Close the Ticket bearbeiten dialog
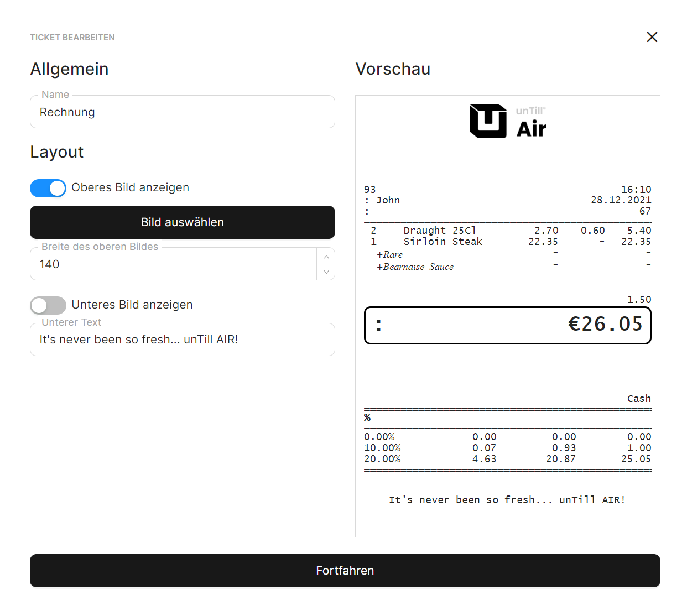The image size is (687, 616). 652,37
